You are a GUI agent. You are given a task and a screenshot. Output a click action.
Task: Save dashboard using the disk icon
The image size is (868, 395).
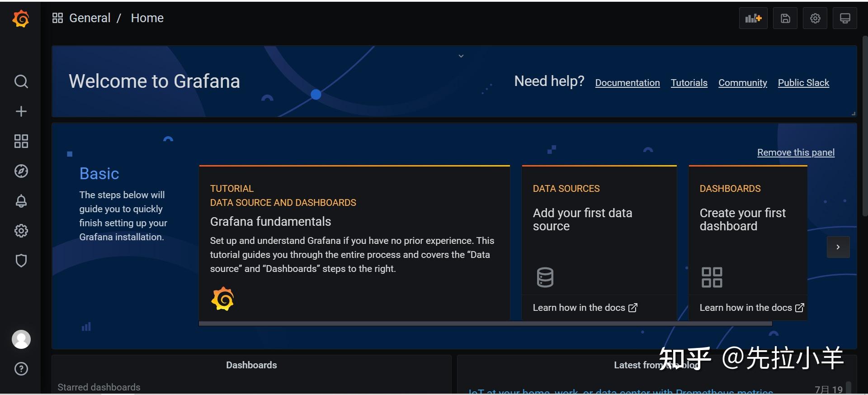pyautogui.click(x=785, y=18)
